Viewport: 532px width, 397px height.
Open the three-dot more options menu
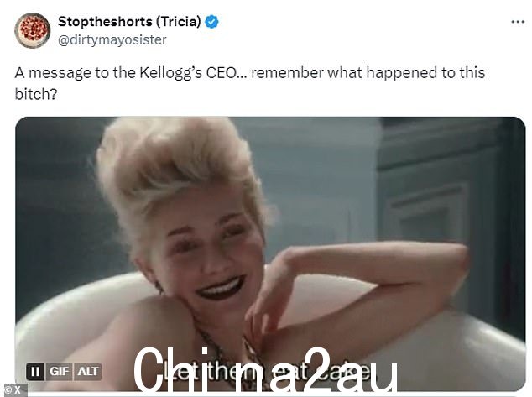pos(518,22)
